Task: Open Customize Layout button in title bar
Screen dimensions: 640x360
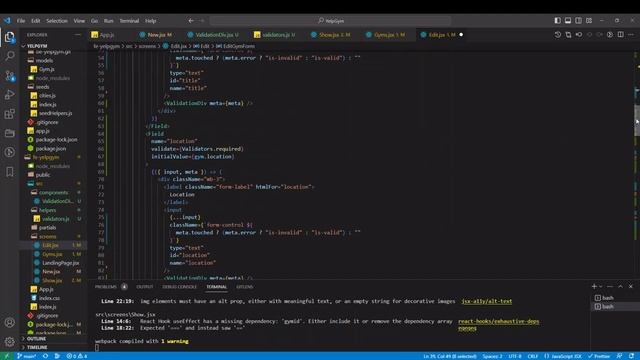Action: (x=589, y=20)
